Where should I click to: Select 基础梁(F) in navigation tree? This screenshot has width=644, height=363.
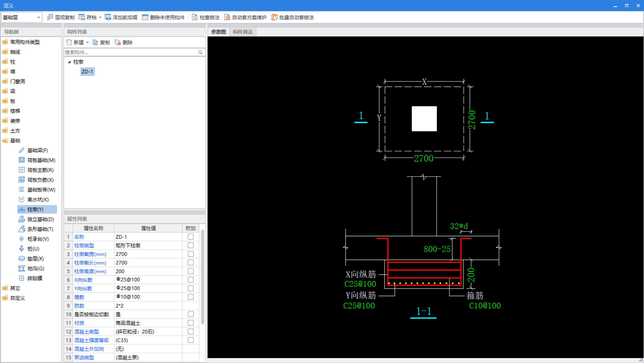37,150
